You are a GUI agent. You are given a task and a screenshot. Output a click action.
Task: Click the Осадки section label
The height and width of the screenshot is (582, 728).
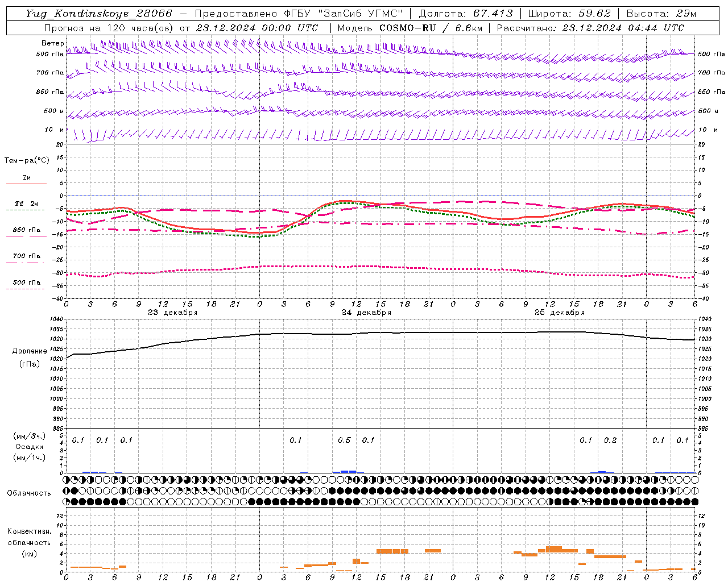click(30, 447)
